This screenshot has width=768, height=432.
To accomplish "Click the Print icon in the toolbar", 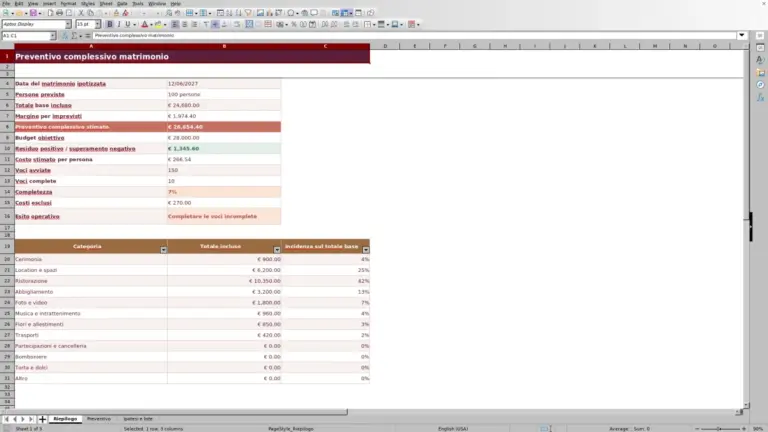I will click(x=59, y=13).
